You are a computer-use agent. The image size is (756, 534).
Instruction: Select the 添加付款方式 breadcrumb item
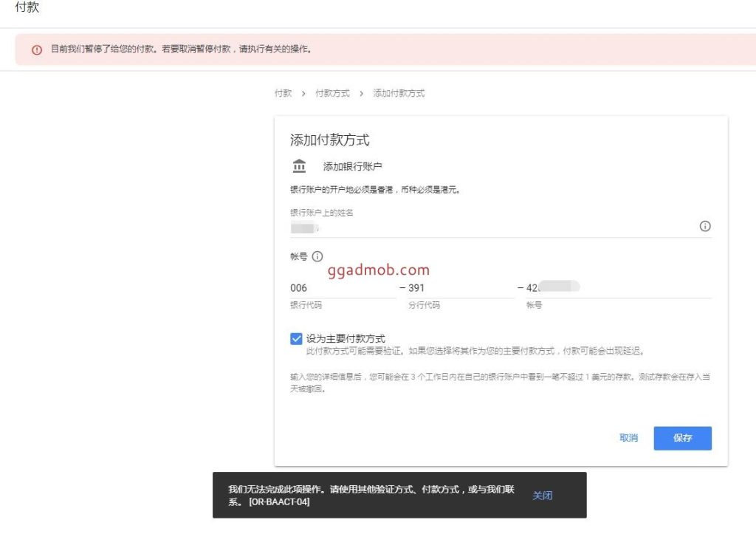[399, 94]
